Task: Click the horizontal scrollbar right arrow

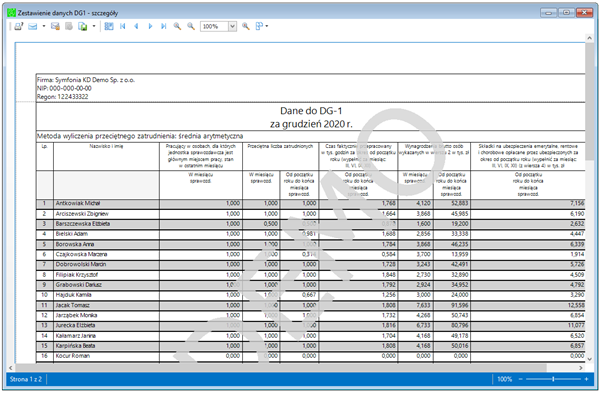Action: pos(581,368)
